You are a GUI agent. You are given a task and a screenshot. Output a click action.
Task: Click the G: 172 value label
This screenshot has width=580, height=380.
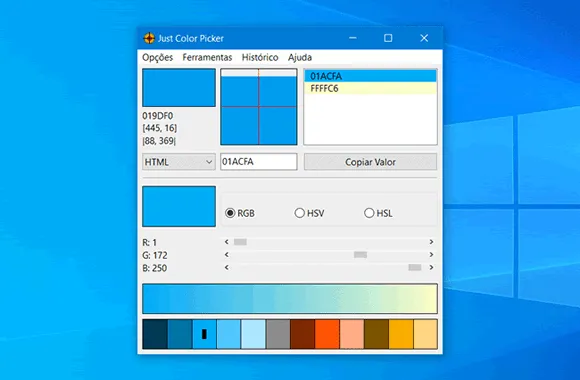(155, 255)
